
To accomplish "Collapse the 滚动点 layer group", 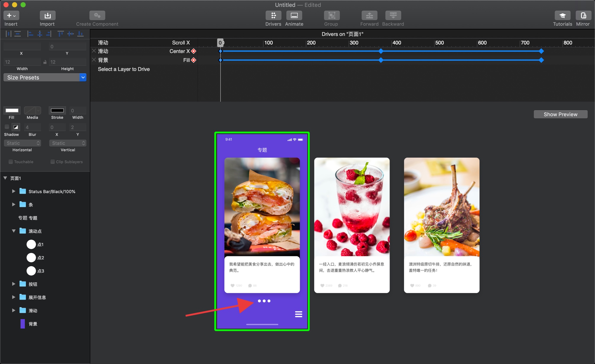I will click(14, 231).
